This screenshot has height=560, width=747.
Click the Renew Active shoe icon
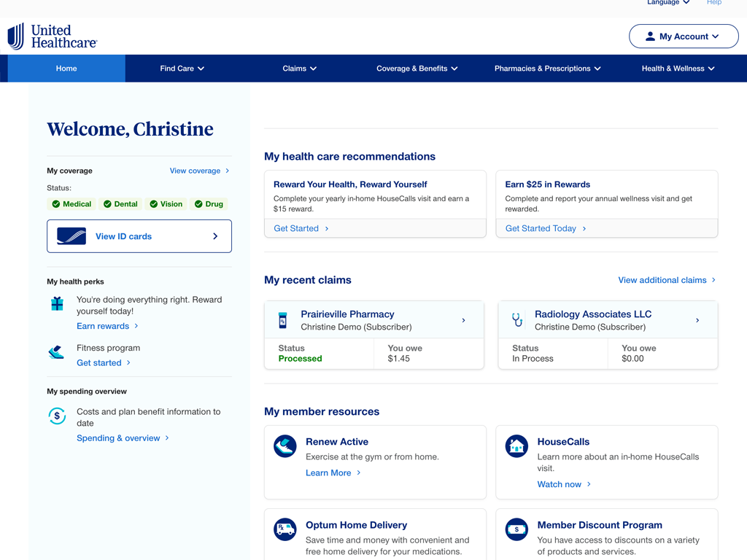(x=285, y=446)
